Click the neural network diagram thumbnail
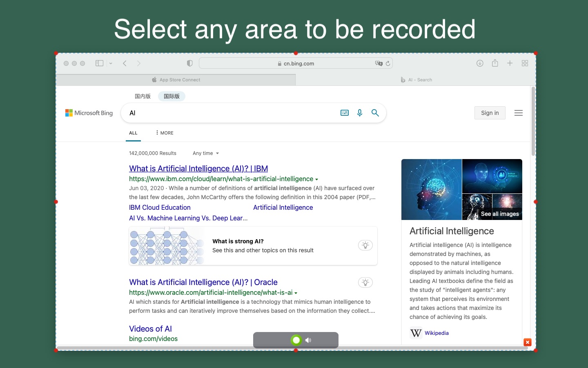Screen dimensions: 588x368 click(x=167, y=246)
